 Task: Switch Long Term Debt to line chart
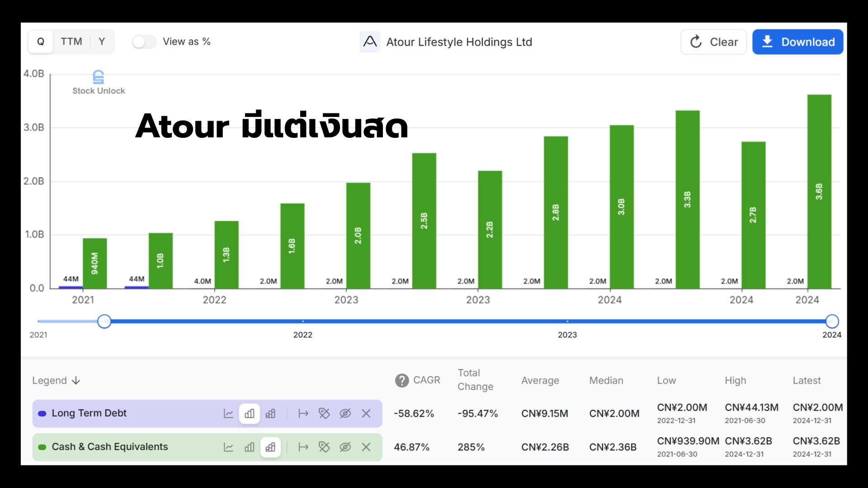(228, 413)
